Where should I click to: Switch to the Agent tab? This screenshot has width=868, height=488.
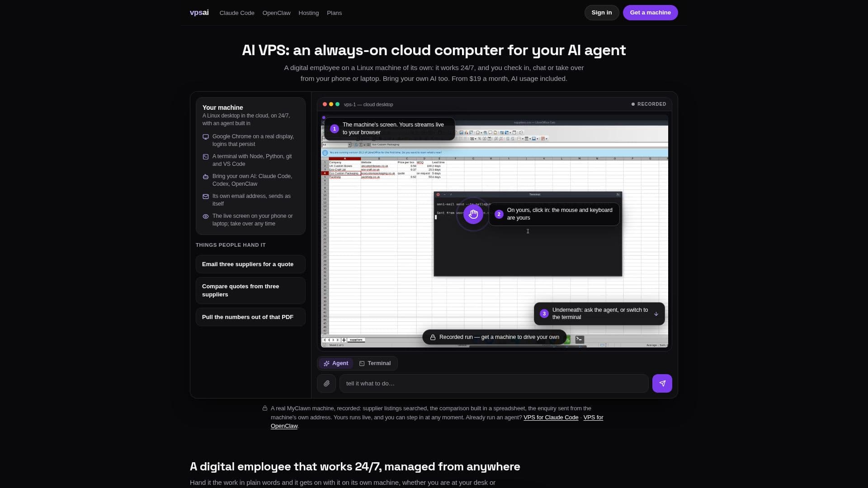(336, 363)
